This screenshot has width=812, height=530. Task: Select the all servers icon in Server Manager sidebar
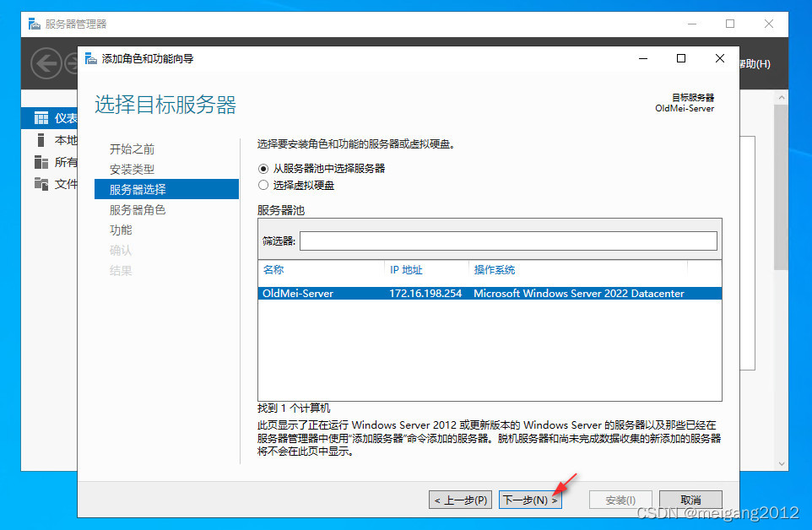click(x=41, y=162)
